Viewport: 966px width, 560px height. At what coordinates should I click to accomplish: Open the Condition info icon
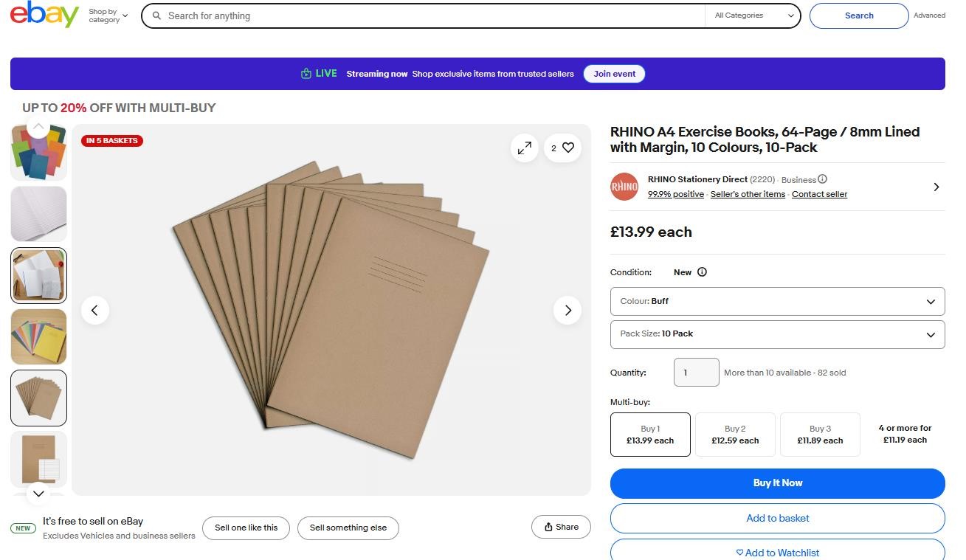click(702, 272)
